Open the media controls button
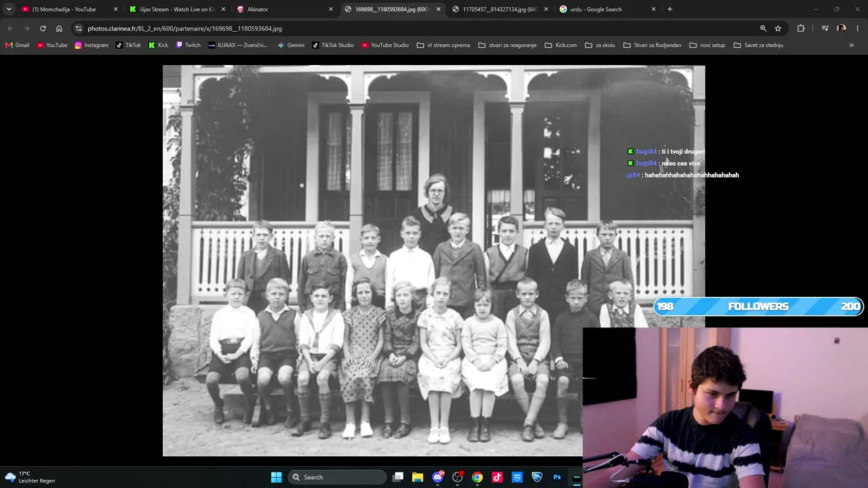Viewport: 868px width, 488px height. [825, 28]
